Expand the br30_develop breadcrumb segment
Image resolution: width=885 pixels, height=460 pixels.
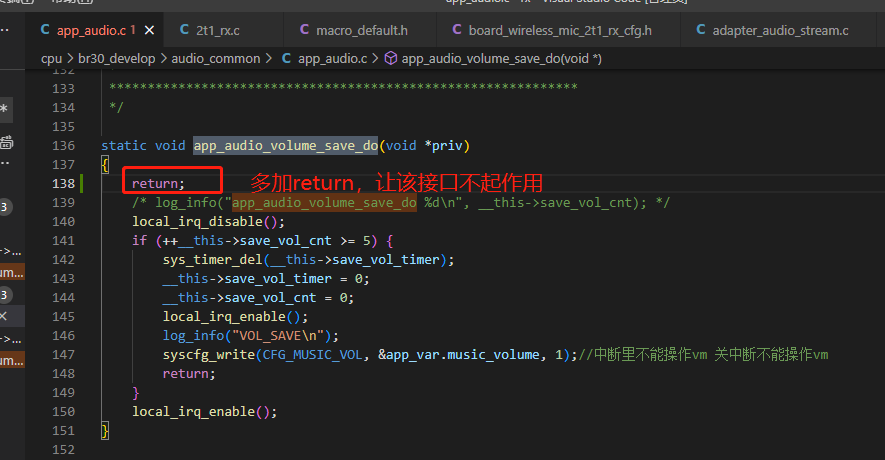(x=116, y=59)
